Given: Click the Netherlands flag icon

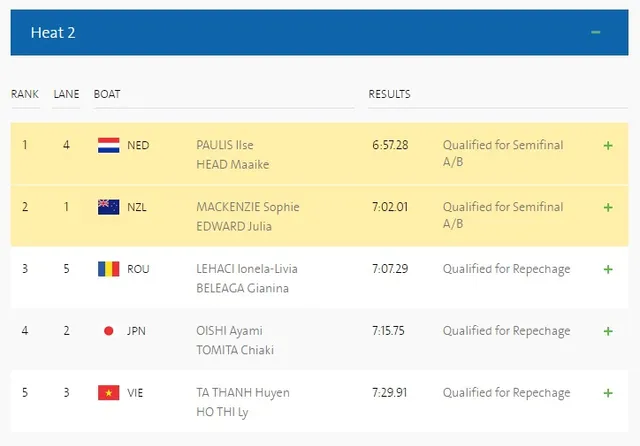Looking at the screenshot, I should pos(109,145).
